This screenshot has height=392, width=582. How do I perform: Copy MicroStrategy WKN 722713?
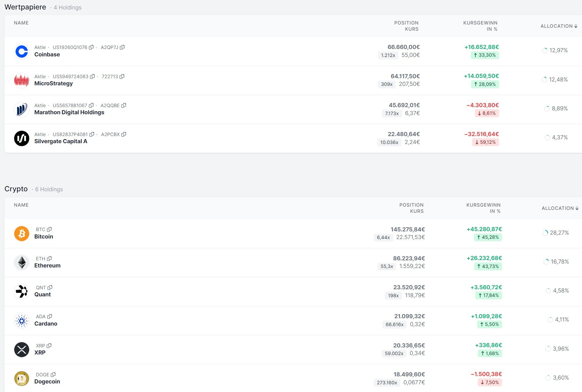click(122, 76)
